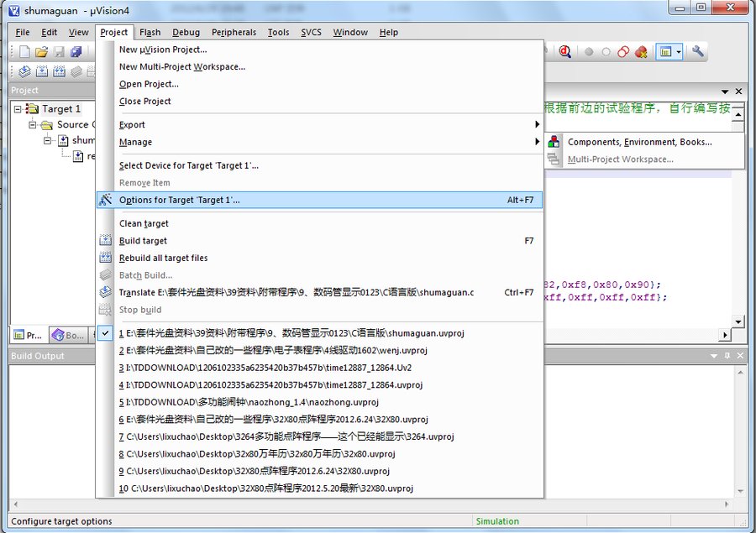Image resolution: width=756 pixels, height=533 pixels.
Task: Open the Peripherals menu
Action: (234, 32)
